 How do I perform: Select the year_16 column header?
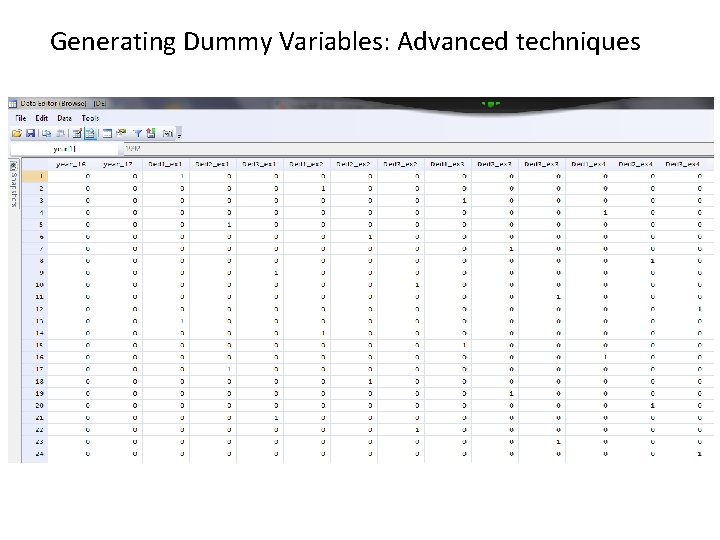[71, 164]
